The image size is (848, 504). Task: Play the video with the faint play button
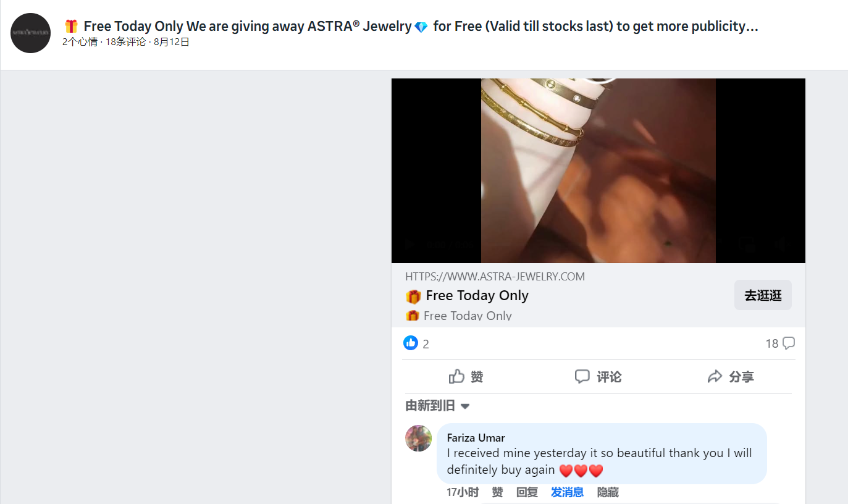tap(409, 244)
